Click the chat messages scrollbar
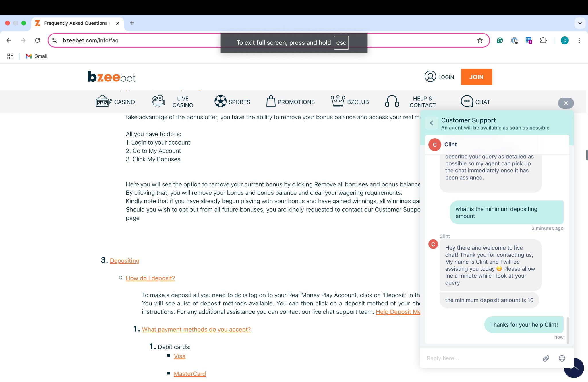 tap(568, 330)
